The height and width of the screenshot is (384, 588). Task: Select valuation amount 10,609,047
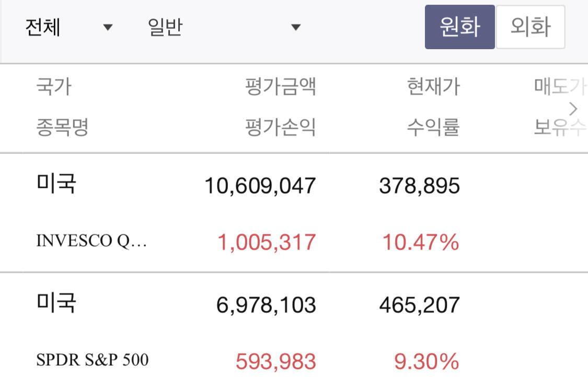(260, 186)
